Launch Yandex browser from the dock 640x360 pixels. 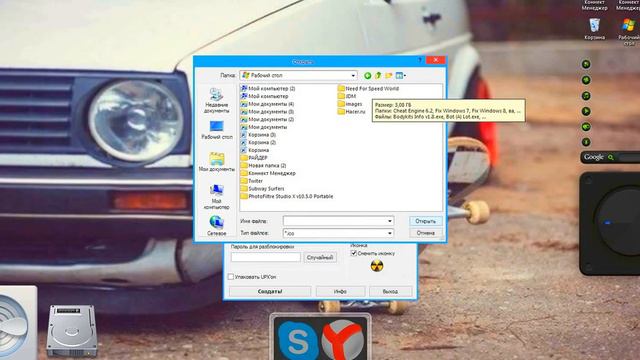coord(342,339)
